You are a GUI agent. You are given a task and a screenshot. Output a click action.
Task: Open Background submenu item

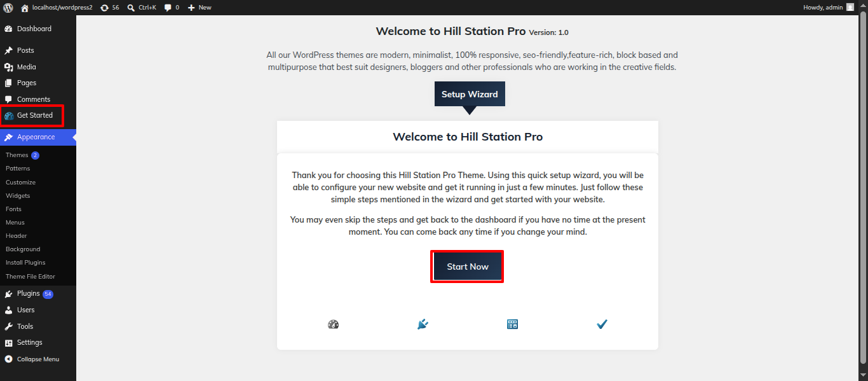23,249
